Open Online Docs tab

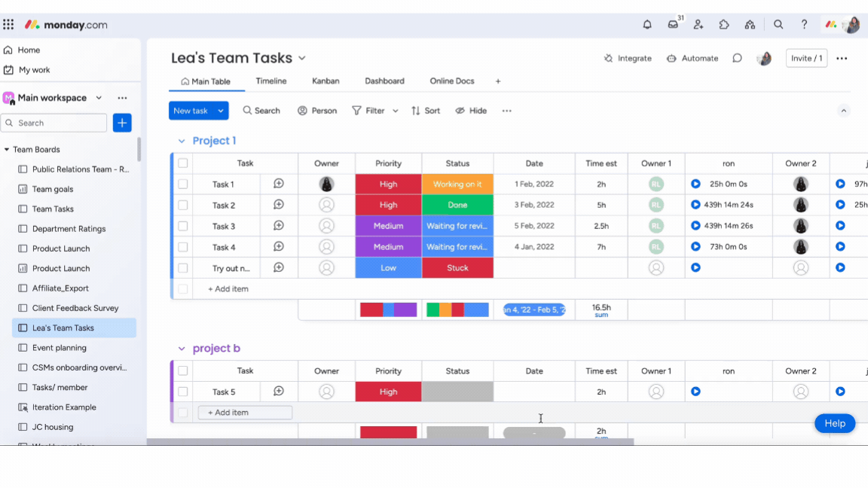click(452, 81)
